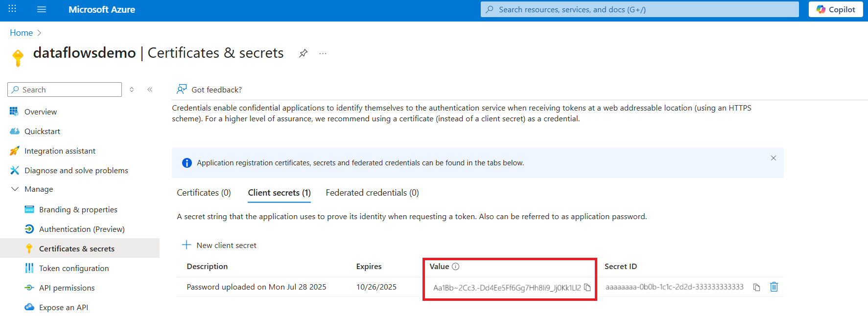This screenshot has width=868, height=316.
Task: Go to Home breadcrumb link
Action: coord(22,33)
